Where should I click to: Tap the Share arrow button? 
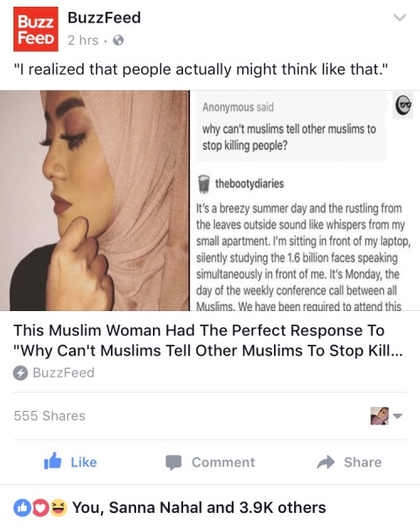pos(349,462)
